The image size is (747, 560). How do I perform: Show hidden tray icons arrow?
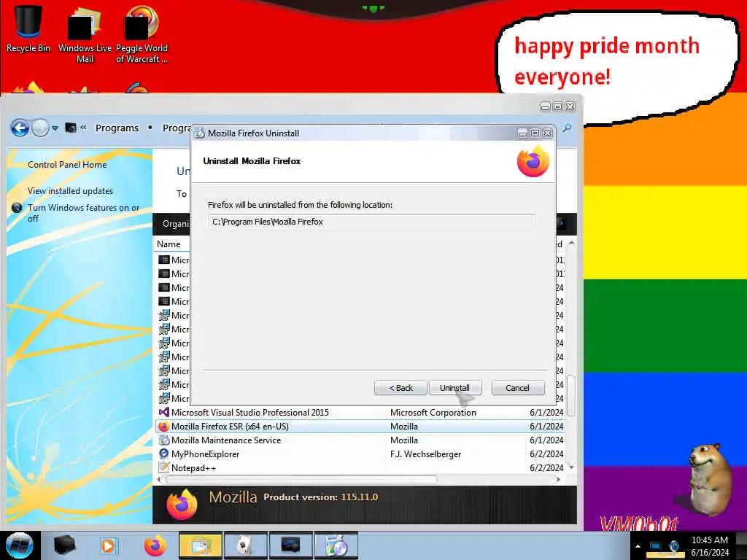(x=638, y=546)
